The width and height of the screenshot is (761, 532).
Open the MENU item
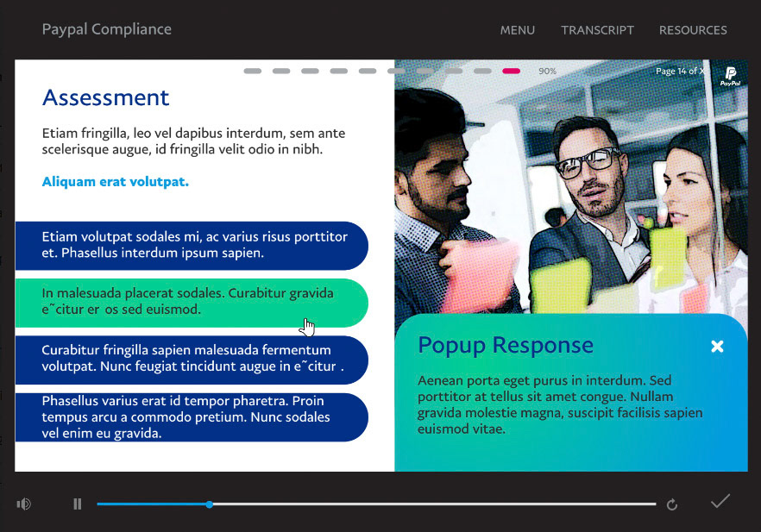[x=518, y=30]
